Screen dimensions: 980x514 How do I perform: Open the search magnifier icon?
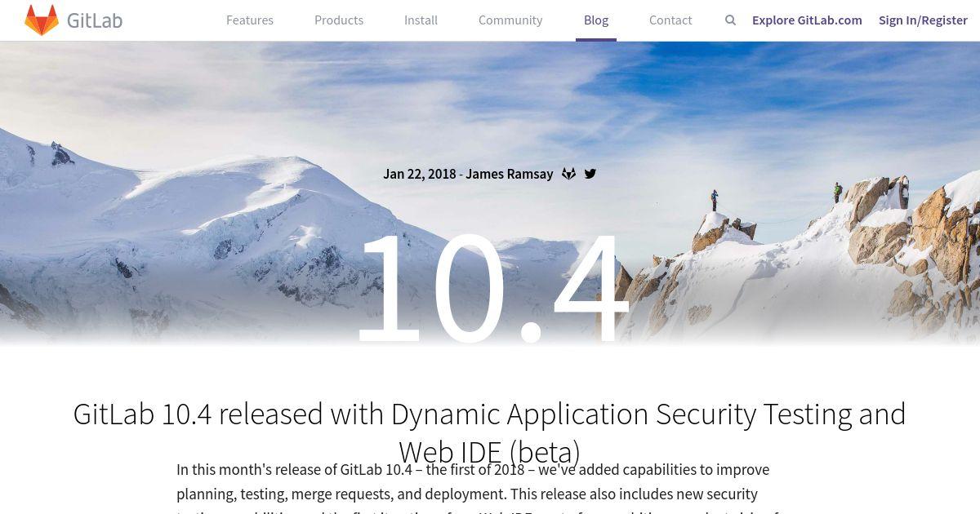tap(730, 20)
